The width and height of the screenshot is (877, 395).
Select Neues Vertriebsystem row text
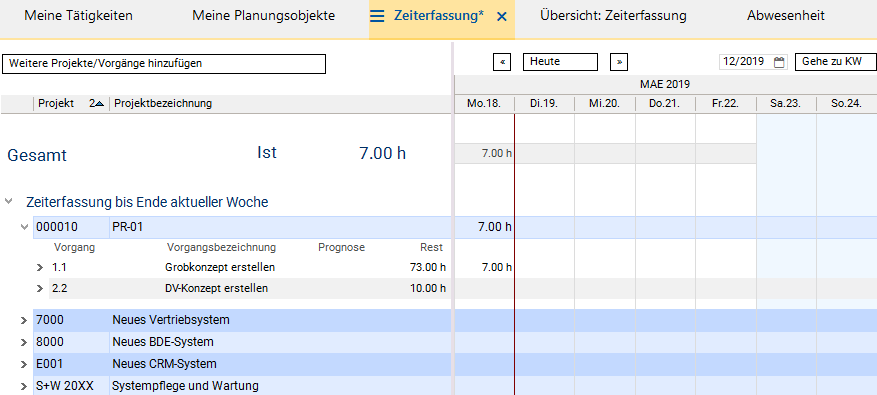[x=171, y=321]
